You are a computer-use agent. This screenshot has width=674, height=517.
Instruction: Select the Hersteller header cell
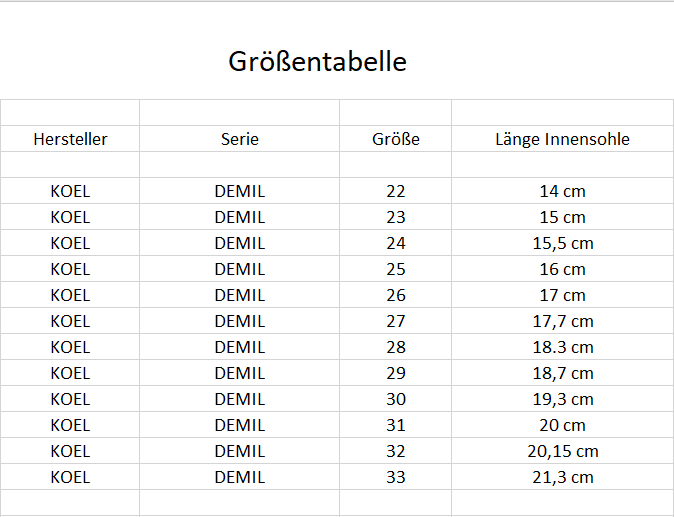(x=70, y=139)
